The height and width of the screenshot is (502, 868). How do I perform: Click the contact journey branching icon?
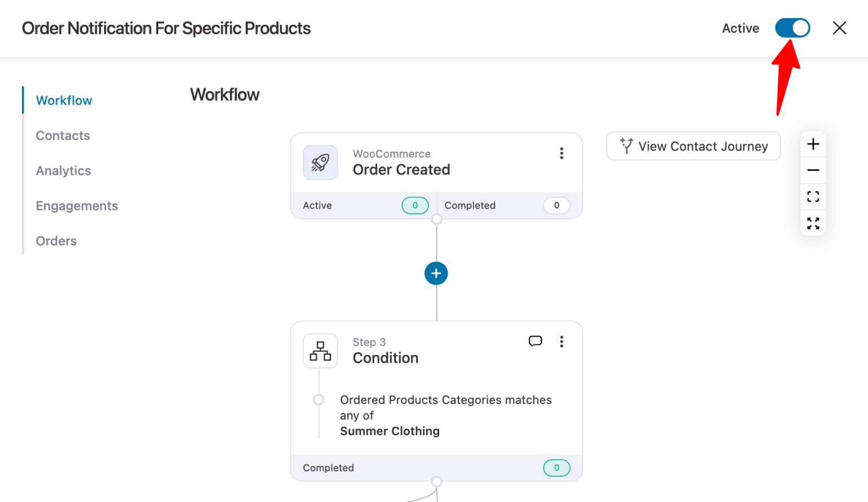pyautogui.click(x=626, y=146)
